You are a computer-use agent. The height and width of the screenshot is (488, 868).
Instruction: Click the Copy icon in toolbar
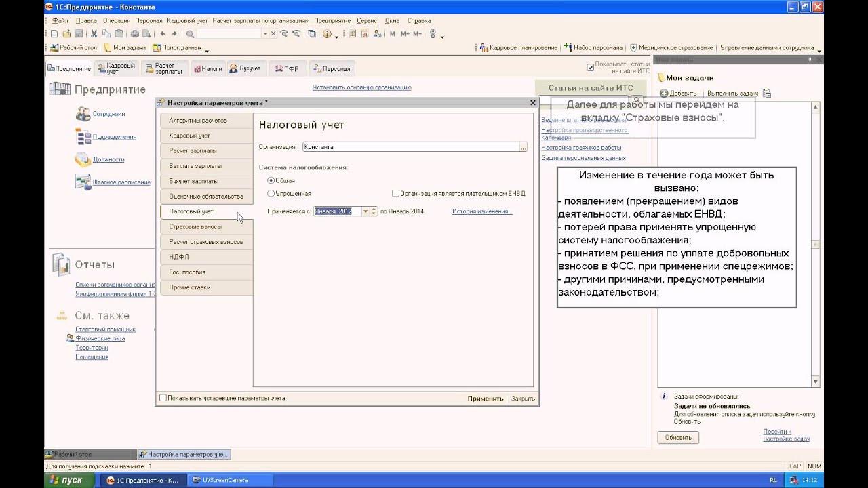106,33
